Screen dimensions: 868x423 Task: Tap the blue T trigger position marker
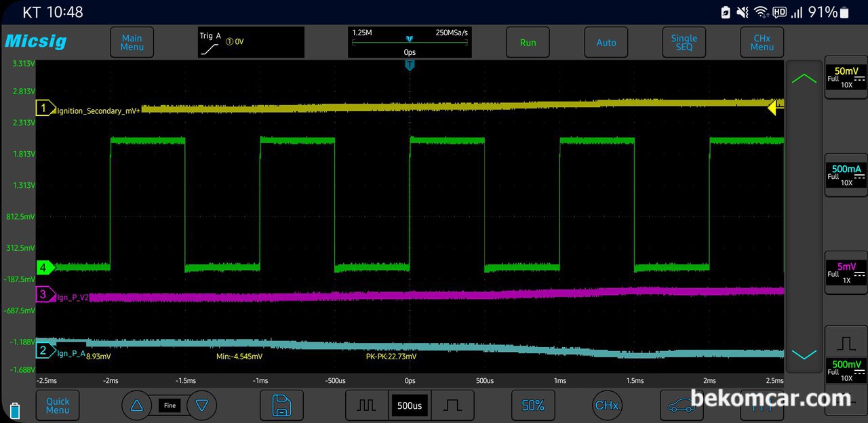click(x=410, y=65)
